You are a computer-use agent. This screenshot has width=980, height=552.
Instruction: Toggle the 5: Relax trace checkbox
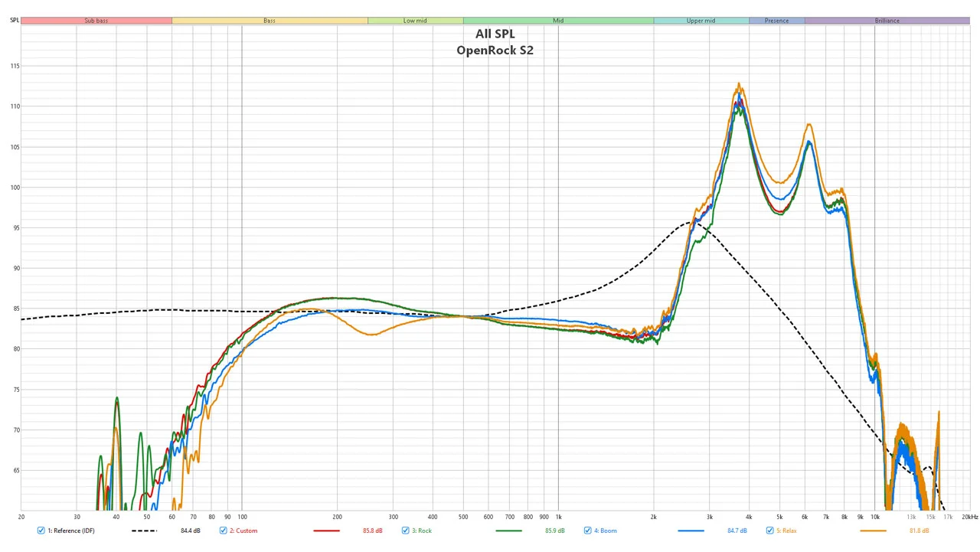pos(770,531)
